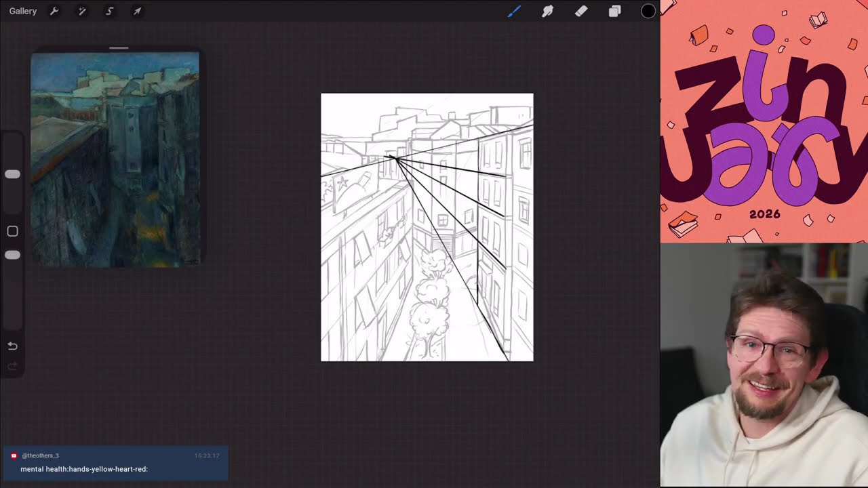This screenshot has height=488, width=868.
Task: Open the Gallery
Action: [23, 11]
